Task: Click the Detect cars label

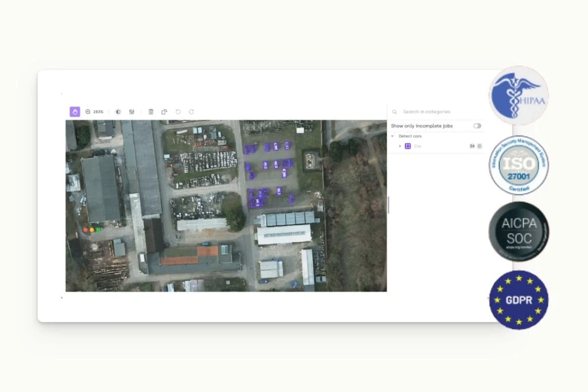Action: [410, 136]
